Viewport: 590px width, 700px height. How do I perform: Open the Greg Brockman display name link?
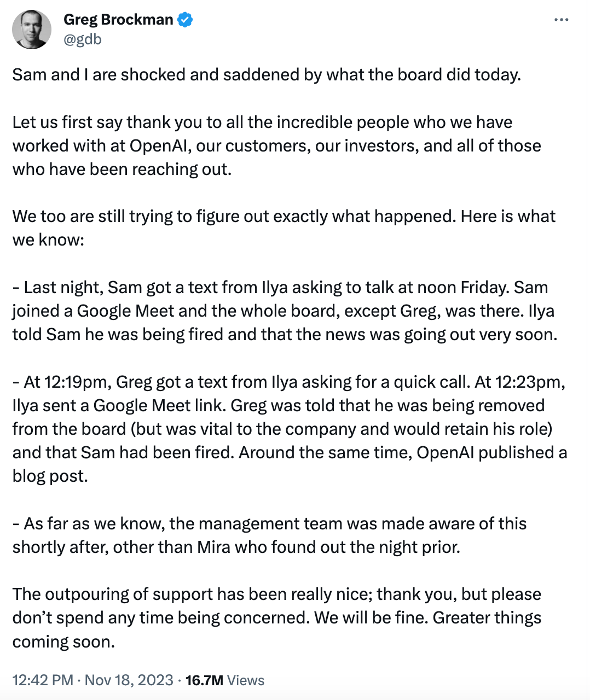click(x=118, y=20)
